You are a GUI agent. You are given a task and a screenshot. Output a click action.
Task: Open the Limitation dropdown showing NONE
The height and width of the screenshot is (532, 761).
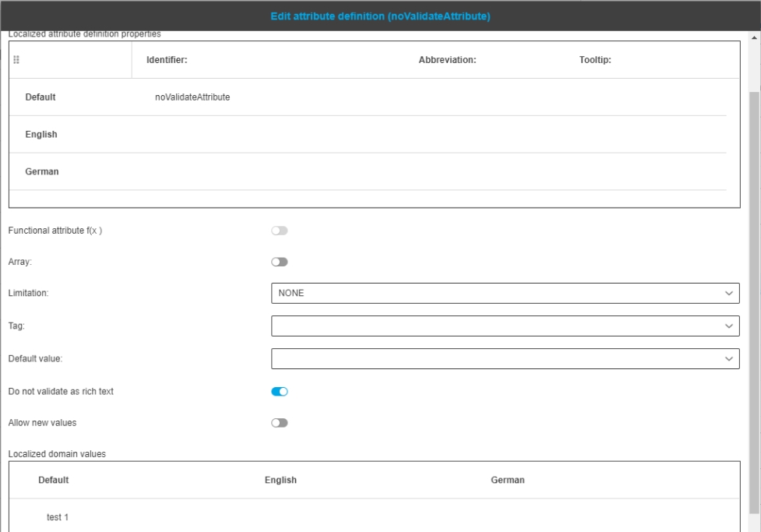505,293
